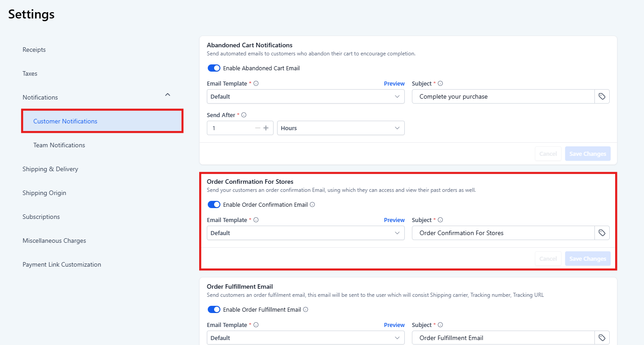
Task: Open Order Confirmation Email Template dropdown
Action: [305, 233]
